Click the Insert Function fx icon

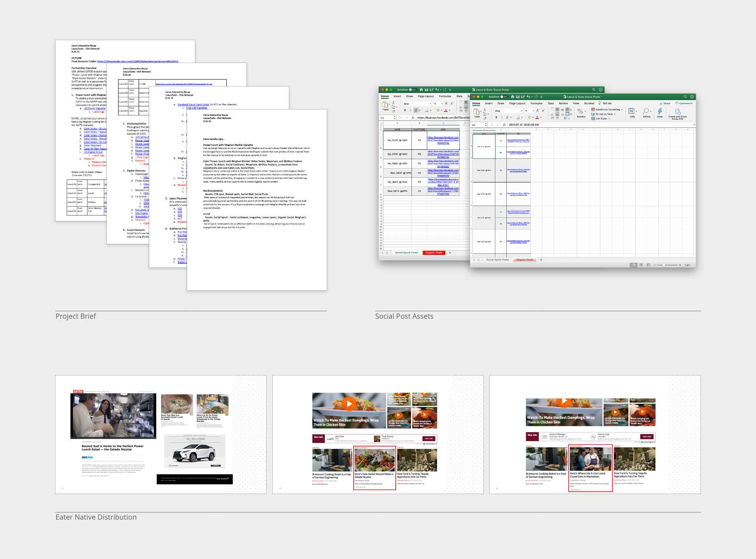tap(504, 125)
